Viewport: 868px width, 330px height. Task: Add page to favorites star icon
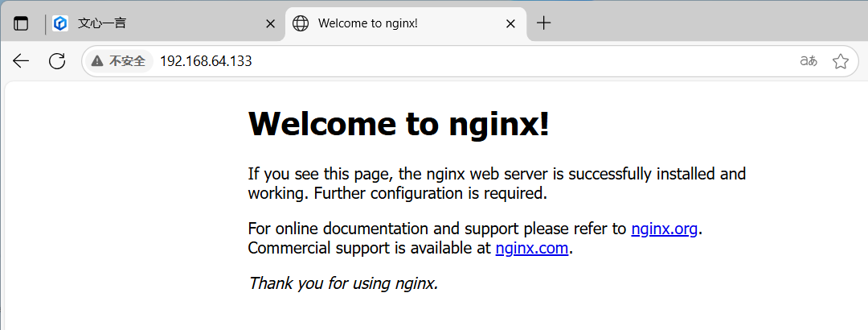(841, 61)
